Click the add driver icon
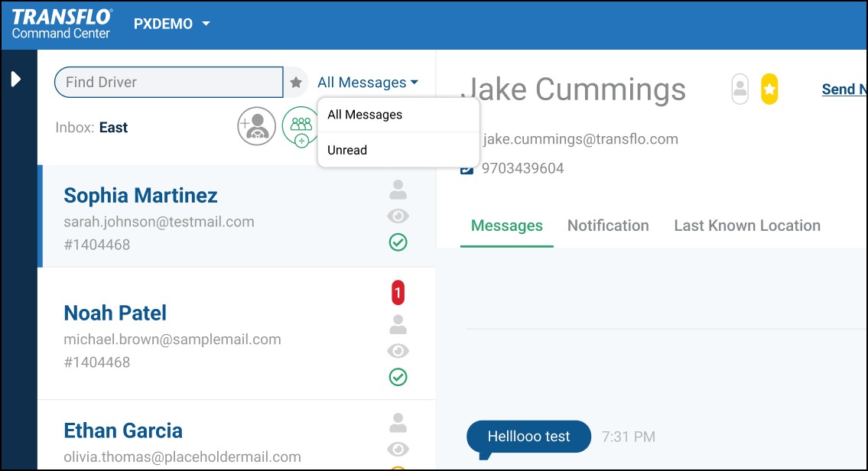Screen dimensions: 868x471 (x=256, y=126)
